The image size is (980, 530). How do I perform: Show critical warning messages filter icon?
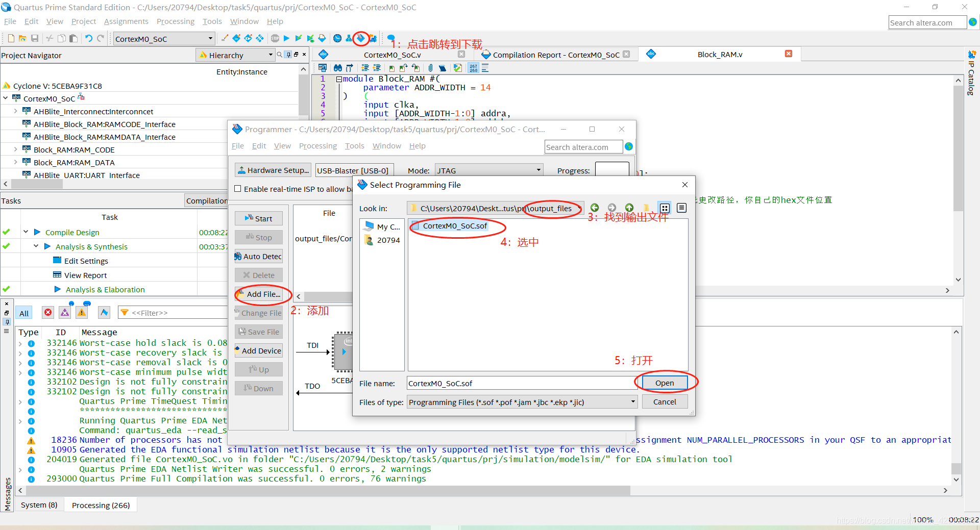click(x=65, y=313)
